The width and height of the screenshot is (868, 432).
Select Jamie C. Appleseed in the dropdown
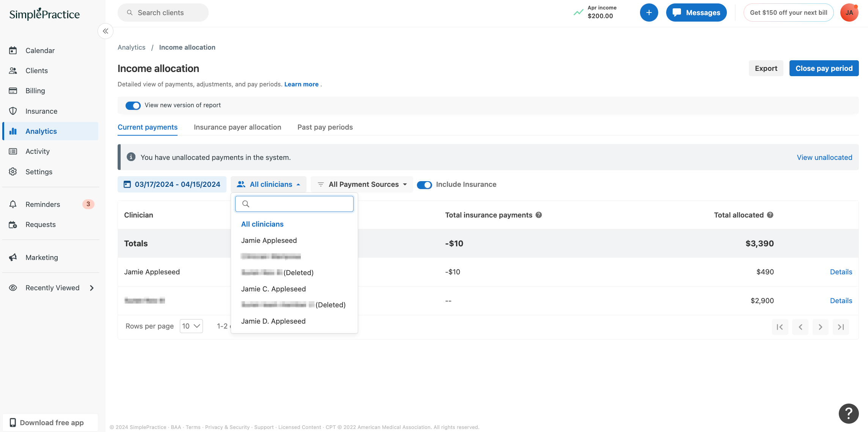(274, 289)
